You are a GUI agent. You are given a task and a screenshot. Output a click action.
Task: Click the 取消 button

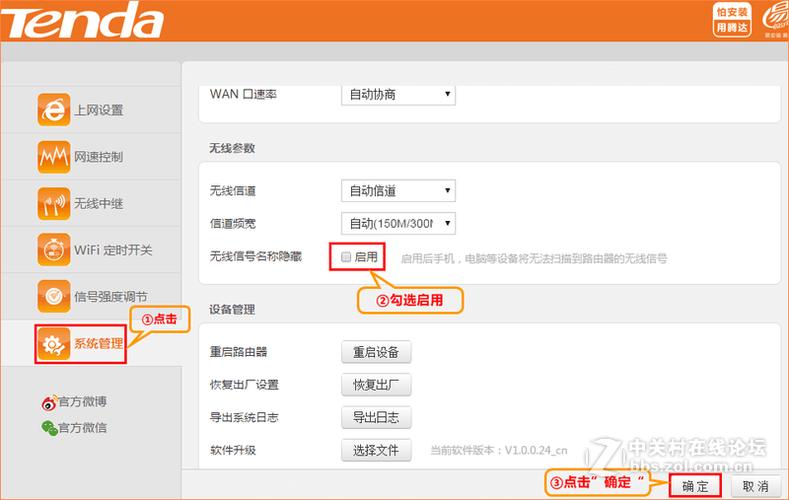(x=755, y=486)
